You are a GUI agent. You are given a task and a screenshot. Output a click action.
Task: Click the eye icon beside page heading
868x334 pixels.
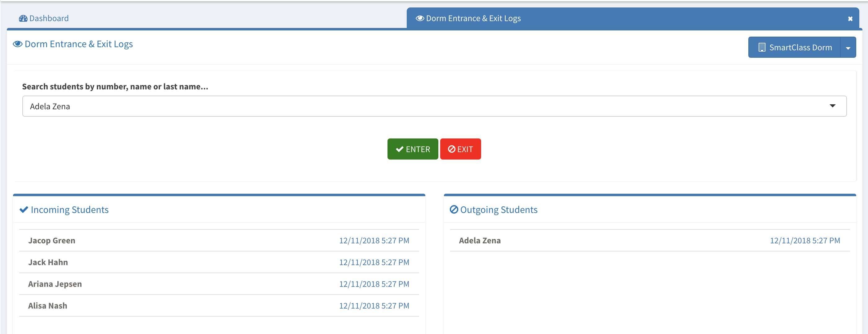(18, 44)
